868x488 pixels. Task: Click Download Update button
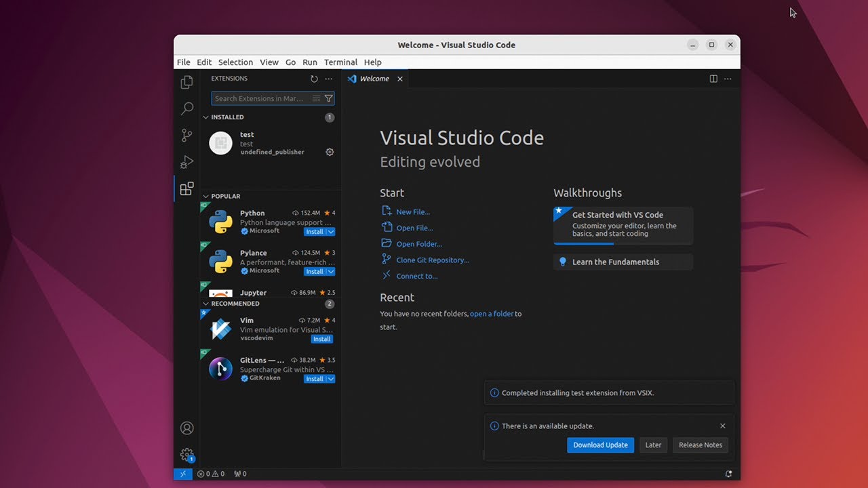[601, 445]
